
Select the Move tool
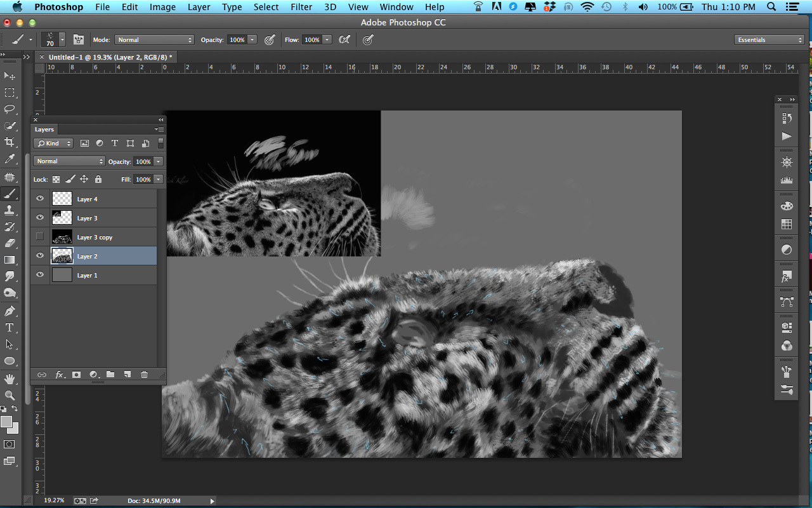click(10, 76)
